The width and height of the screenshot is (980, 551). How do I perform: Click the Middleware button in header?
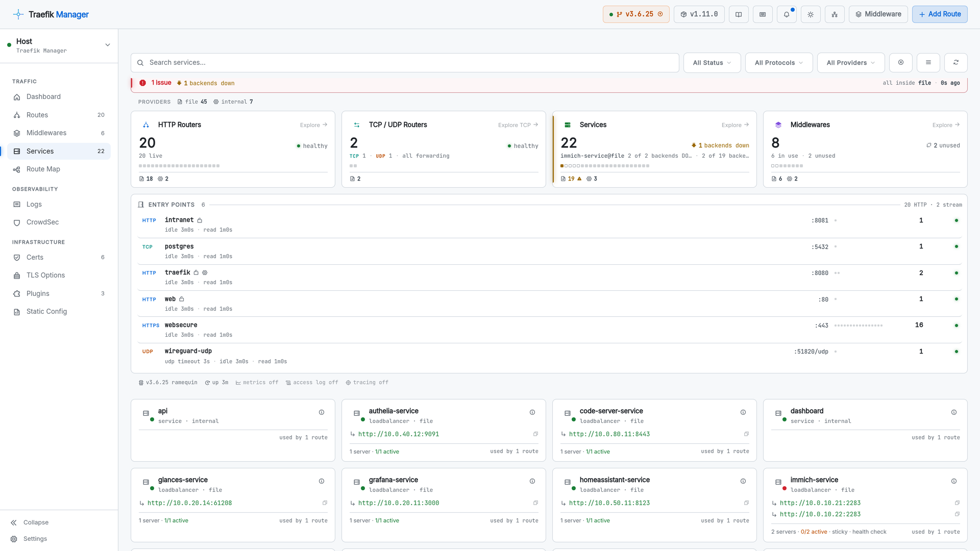pyautogui.click(x=878, y=14)
